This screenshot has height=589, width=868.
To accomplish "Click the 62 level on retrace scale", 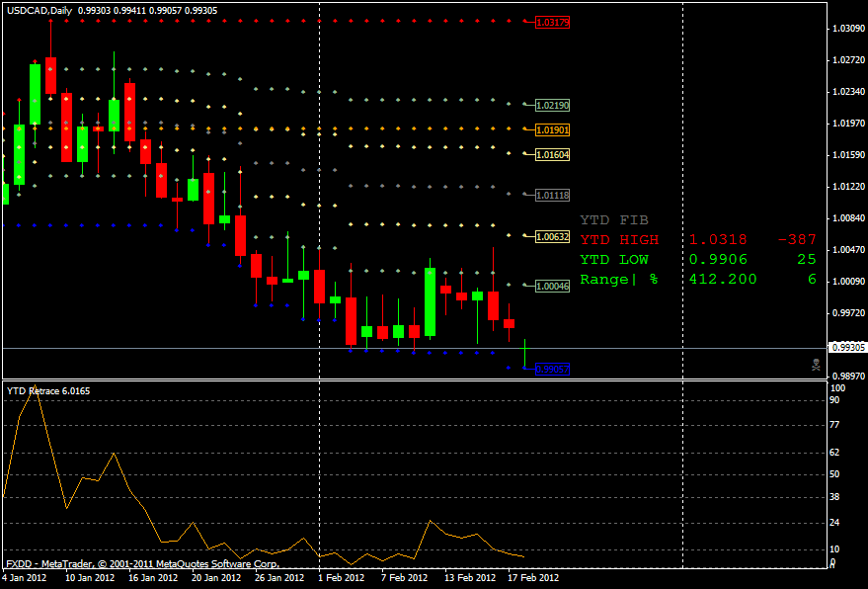I will (834, 453).
